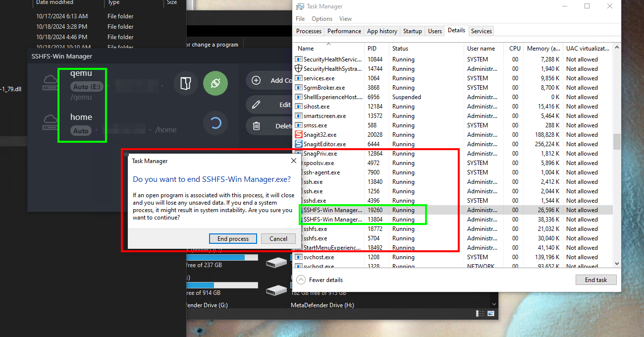Open the File menu in Task Manager

pos(300,19)
